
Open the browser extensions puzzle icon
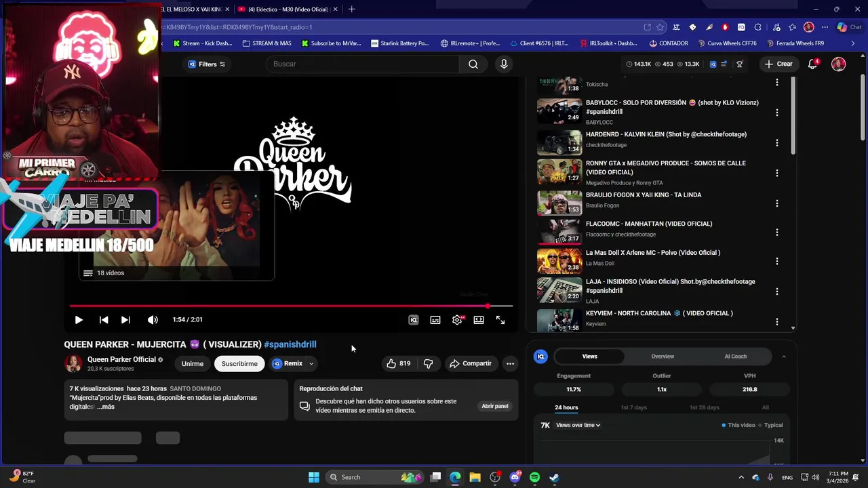757,27
